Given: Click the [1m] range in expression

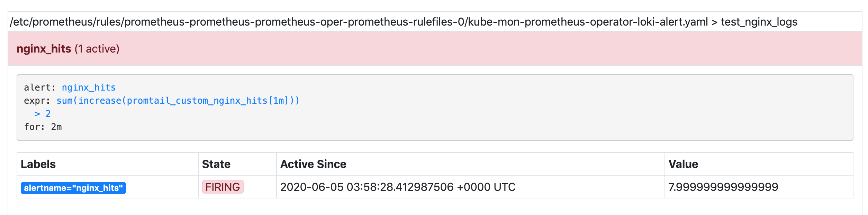Looking at the screenshot, I should tap(278, 101).
